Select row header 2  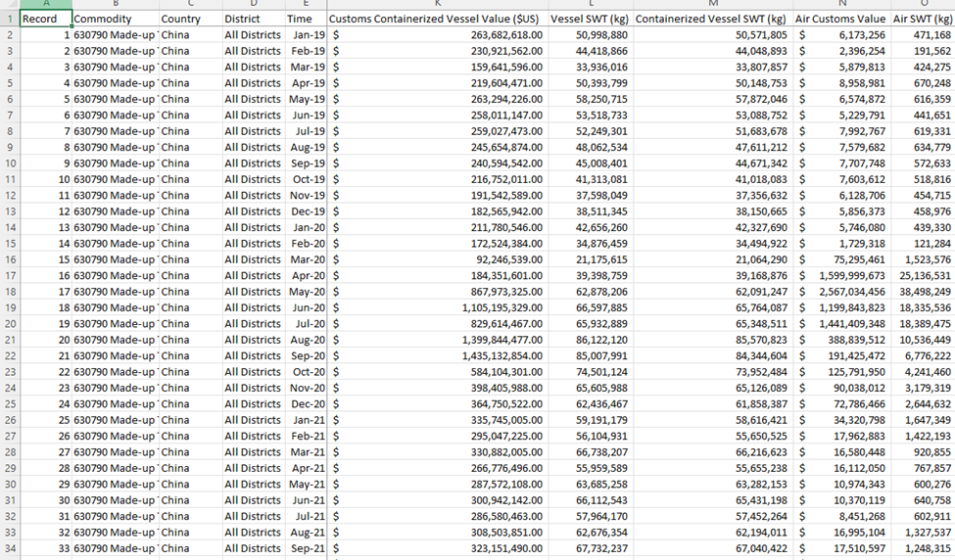click(10, 34)
